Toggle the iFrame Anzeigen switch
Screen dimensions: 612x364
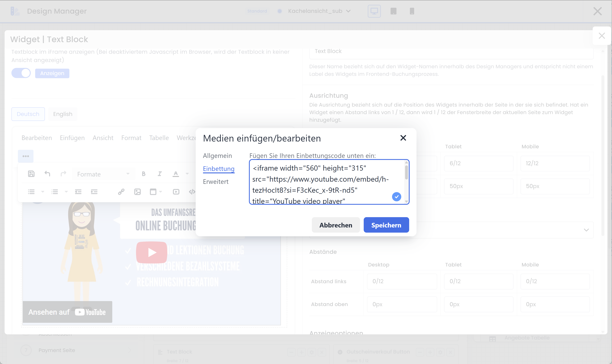tap(21, 73)
